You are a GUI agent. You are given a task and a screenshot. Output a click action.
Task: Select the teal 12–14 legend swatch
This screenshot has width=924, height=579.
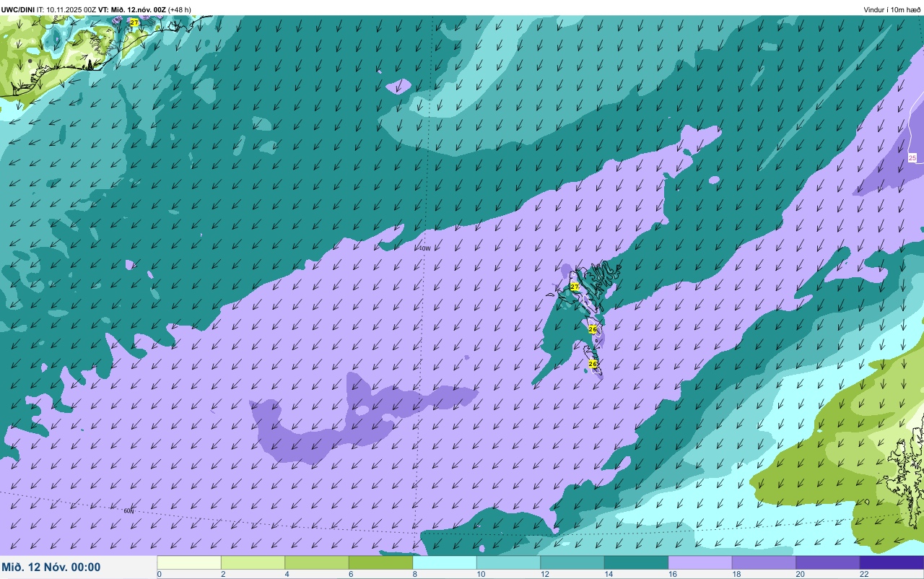click(572, 562)
